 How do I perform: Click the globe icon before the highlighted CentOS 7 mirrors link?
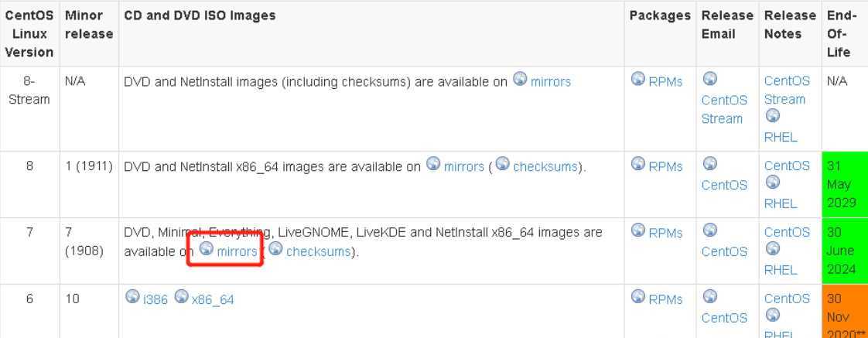click(x=206, y=248)
